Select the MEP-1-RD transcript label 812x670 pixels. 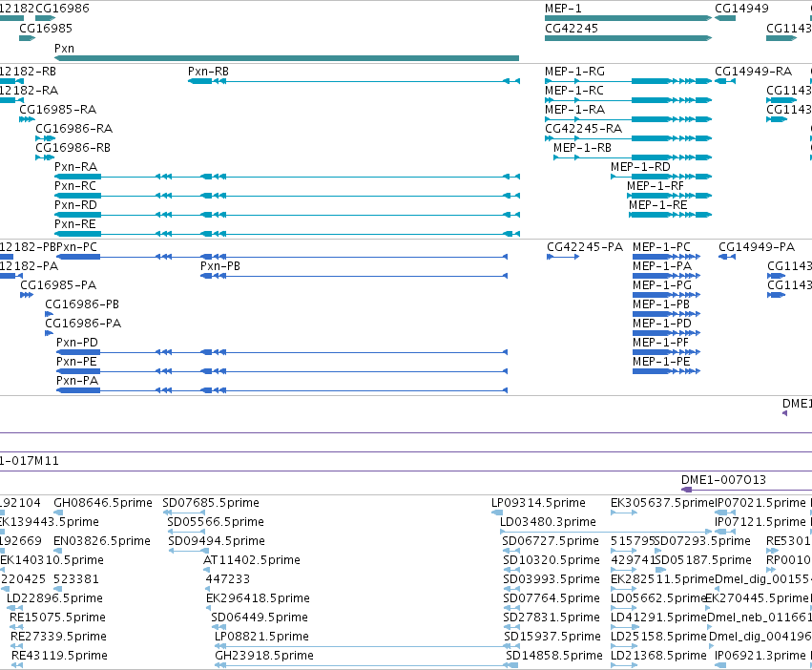point(640,167)
